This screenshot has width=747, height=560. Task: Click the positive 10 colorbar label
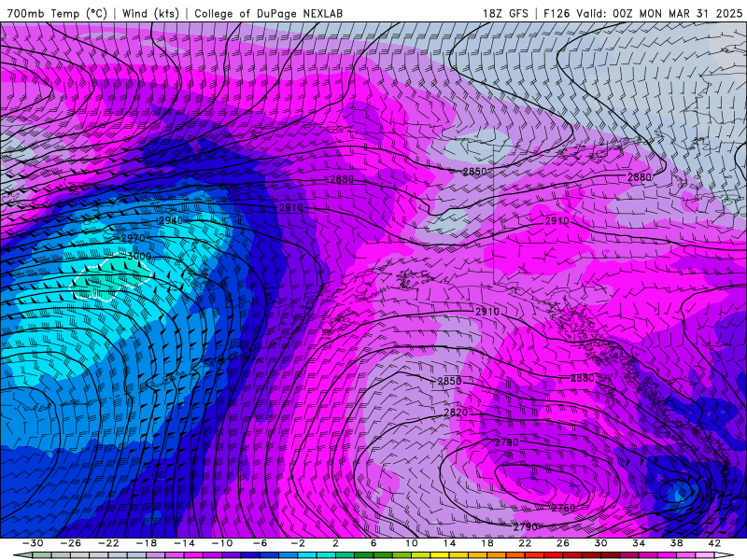[x=411, y=543]
